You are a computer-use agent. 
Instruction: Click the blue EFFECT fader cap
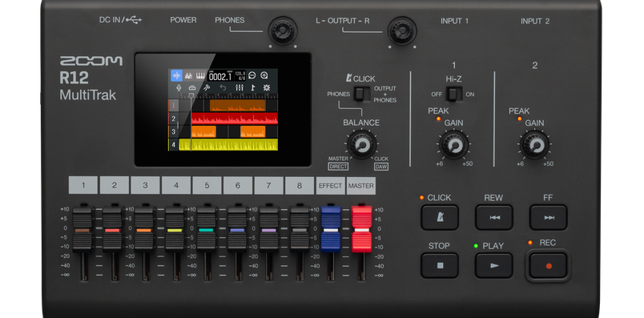click(331, 229)
